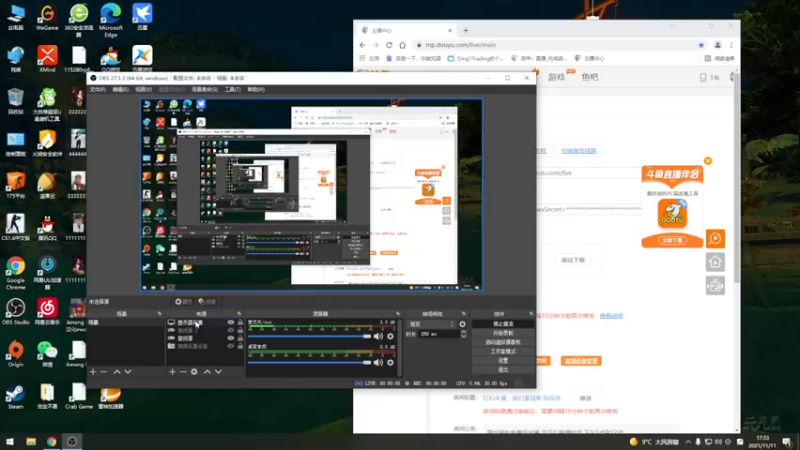Open WeGame desktop shortcut
This screenshot has width=800, height=450.
click(x=47, y=17)
